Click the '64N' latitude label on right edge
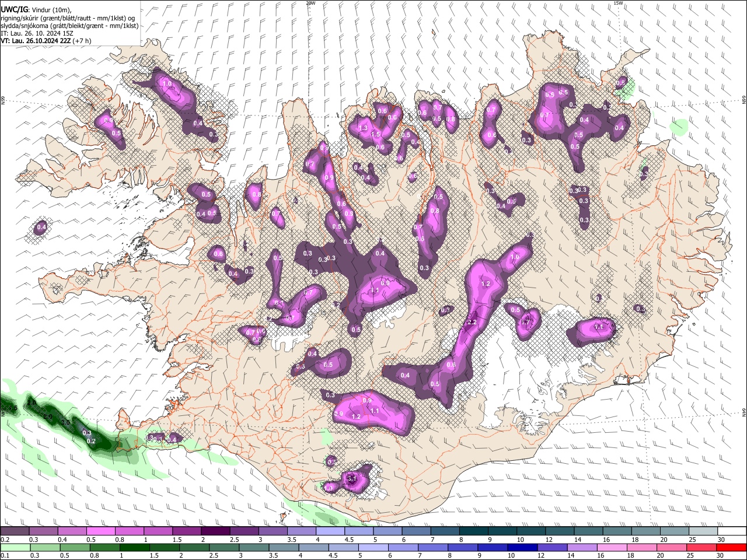 pyautogui.click(x=743, y=412)
